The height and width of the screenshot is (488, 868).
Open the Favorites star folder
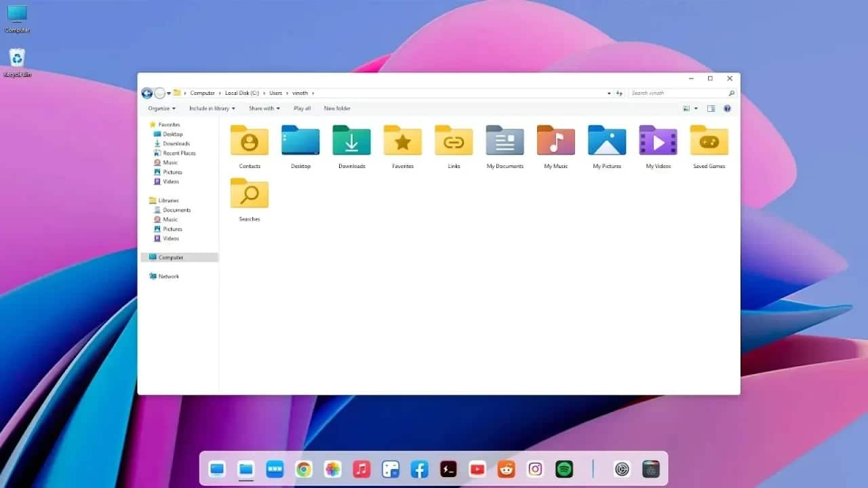pos(403,140)
